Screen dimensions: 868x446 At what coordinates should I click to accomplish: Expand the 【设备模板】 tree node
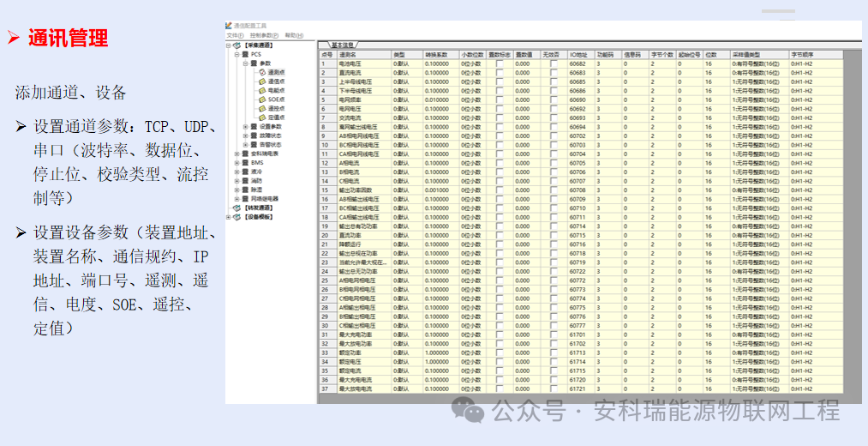pyautogui.click(x=229, y=217)
